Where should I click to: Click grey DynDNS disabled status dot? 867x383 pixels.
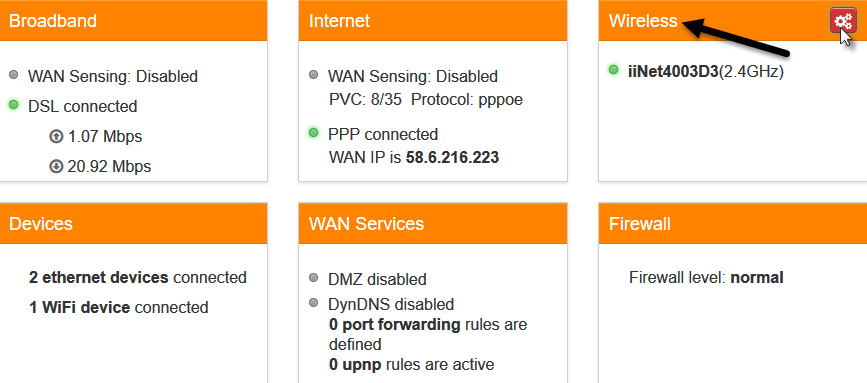click(314, 302)
